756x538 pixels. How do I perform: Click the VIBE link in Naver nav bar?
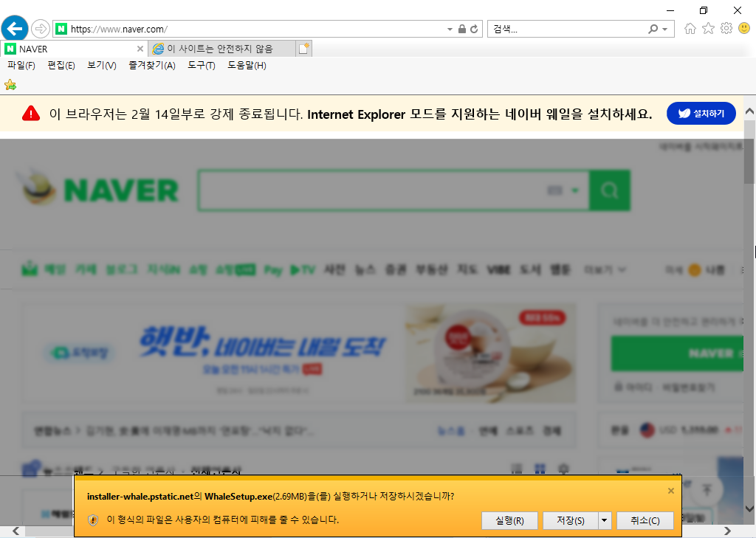click(x=498, y=269)
